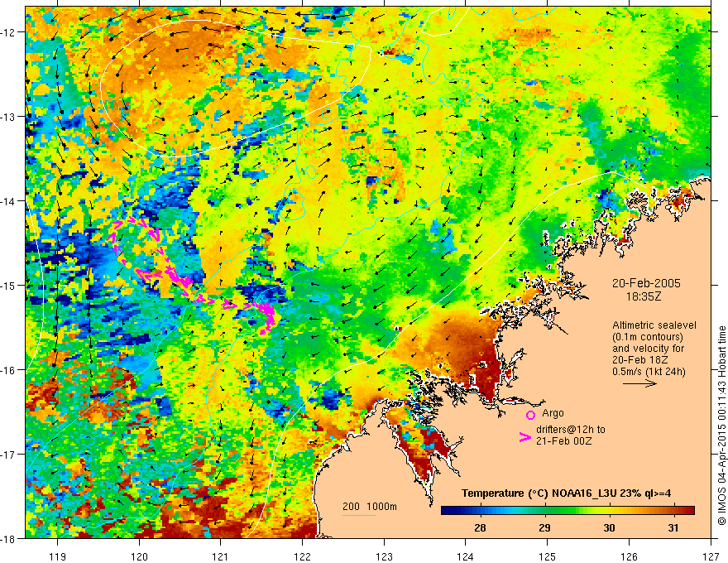Click the temperature color bar
Image resolution: width=728 pixels, height=563 pixels.
pyautogui.click(x=568, y=511)
